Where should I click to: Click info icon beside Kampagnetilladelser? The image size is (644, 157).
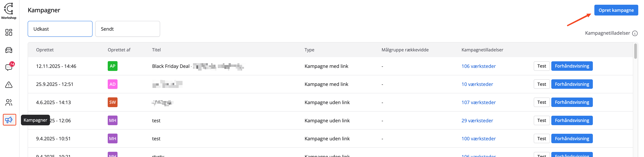[635, 33]
